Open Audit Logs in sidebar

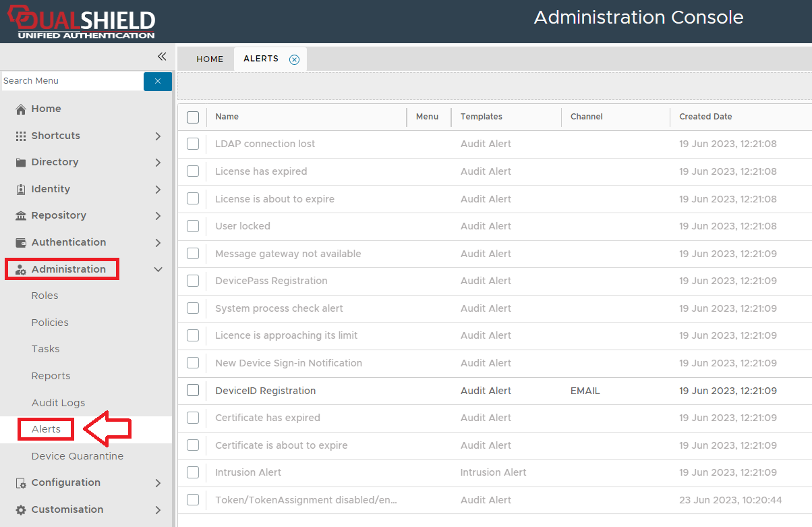point(58,403)
